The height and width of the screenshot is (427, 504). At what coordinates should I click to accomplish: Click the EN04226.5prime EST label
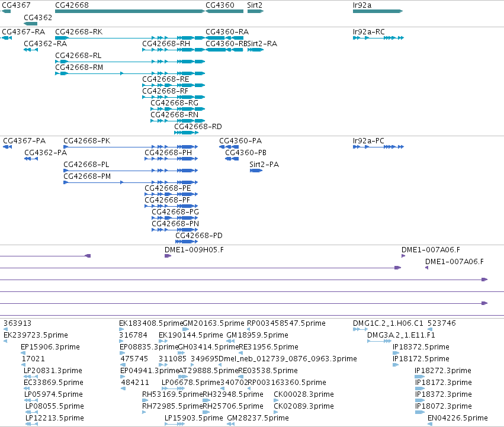(x=458, y=418)
